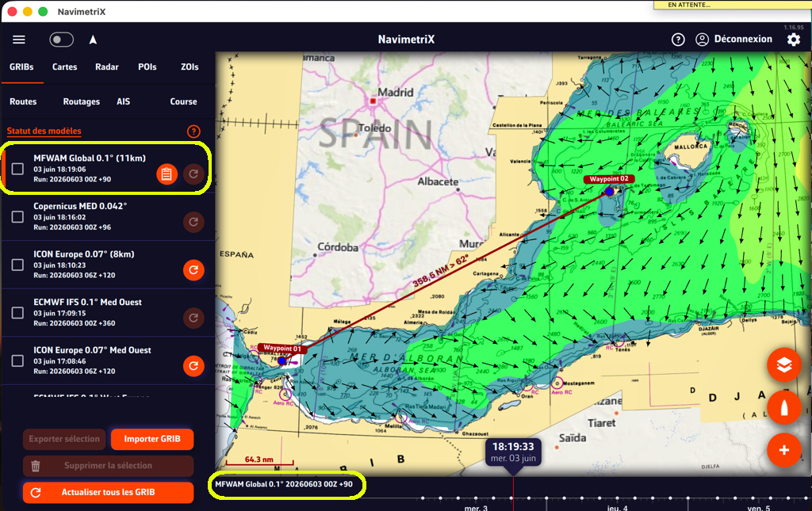Click the Copernicus MED 0.042° model name
The image size is (812, 511).
[80, 206]
